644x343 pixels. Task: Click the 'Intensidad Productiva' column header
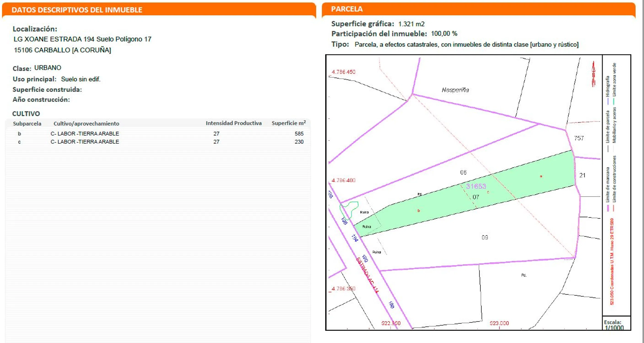(x=234, y=123)
